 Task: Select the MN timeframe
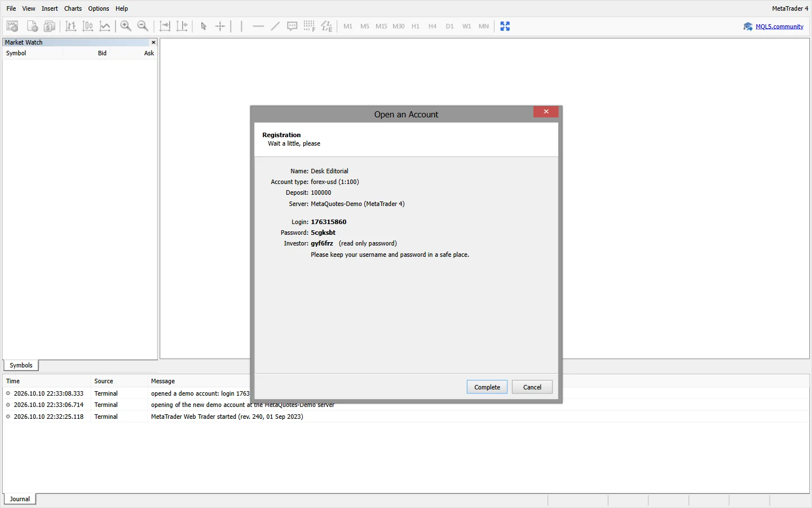[x=484, y=27]
